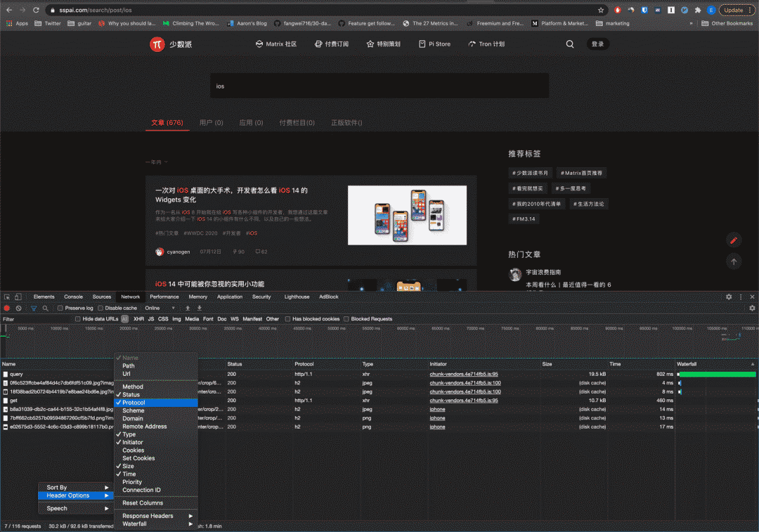
Task: Enable Preserve log
Action: (x=60, y=309)
